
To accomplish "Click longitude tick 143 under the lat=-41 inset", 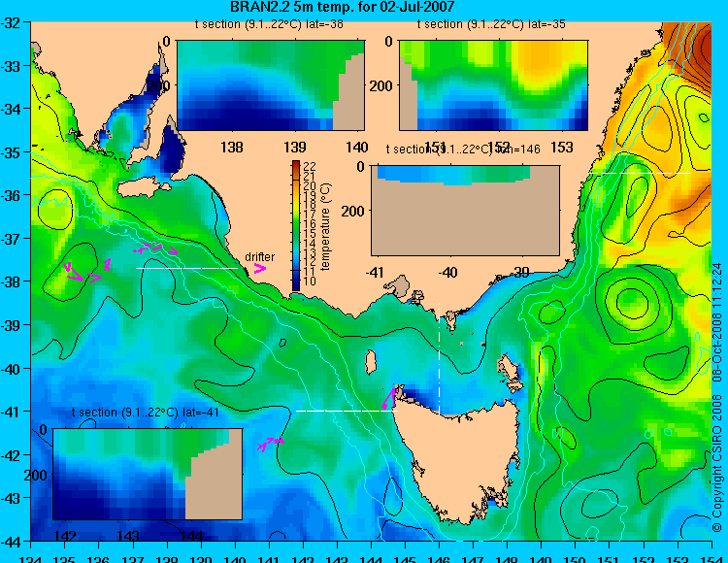I will pyautogui.click(x=128, y=536).
